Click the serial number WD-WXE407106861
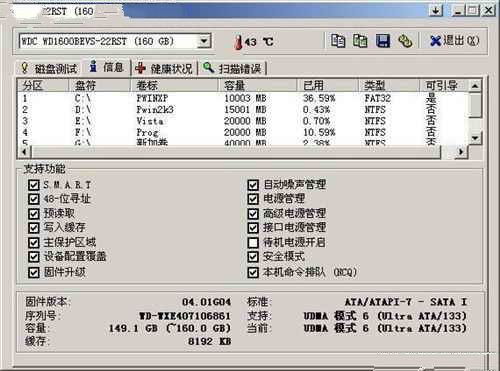The image size is (500, 371). [185, 315]
